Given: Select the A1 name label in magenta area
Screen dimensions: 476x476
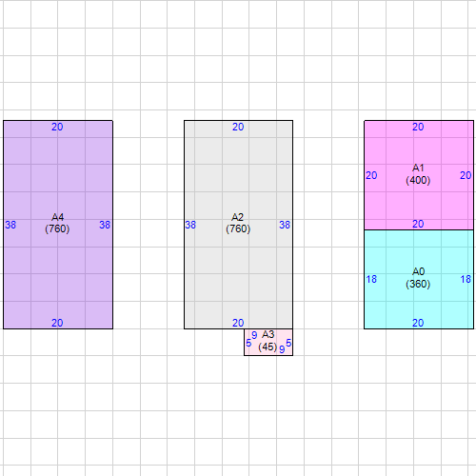Looking at the screenshot, I should tap(418, 168).
